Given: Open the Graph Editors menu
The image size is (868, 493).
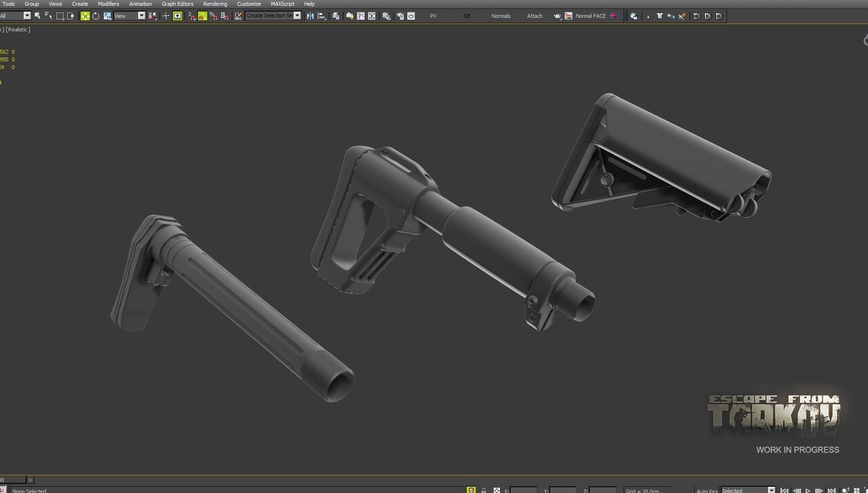Looking at the screenshot, I should 178,4.
